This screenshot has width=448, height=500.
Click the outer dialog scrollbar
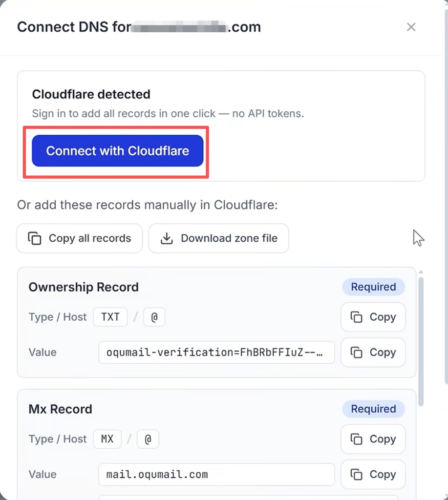coord(446,198)
